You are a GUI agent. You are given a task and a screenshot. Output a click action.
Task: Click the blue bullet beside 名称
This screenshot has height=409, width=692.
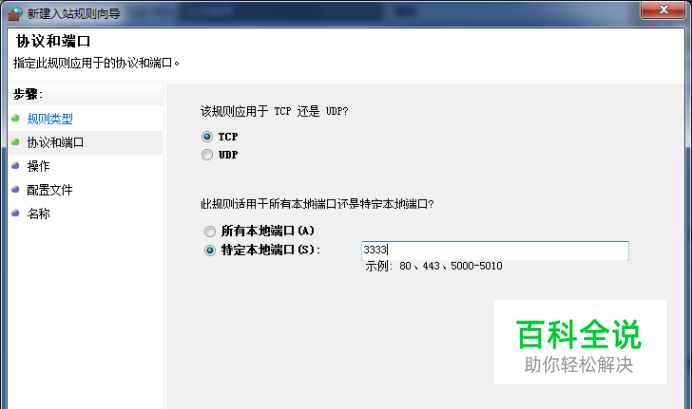pos(16,214)
